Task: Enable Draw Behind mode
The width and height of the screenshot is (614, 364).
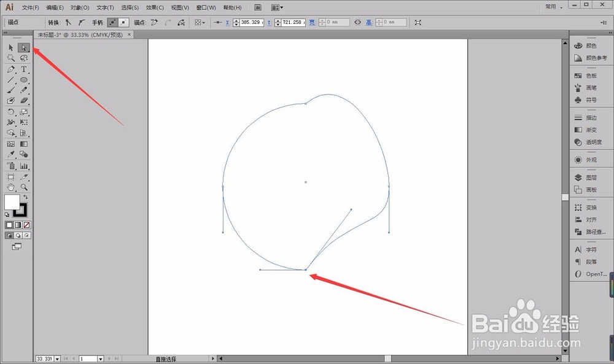Action: coord(18,235)
